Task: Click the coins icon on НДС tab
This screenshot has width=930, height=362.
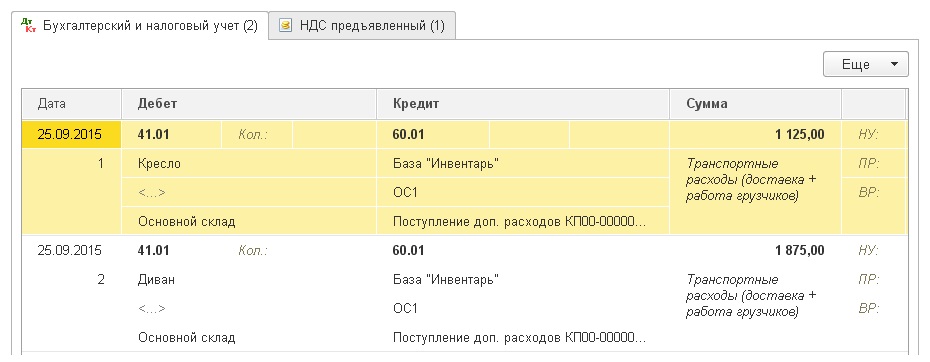Action: point(286,26)
